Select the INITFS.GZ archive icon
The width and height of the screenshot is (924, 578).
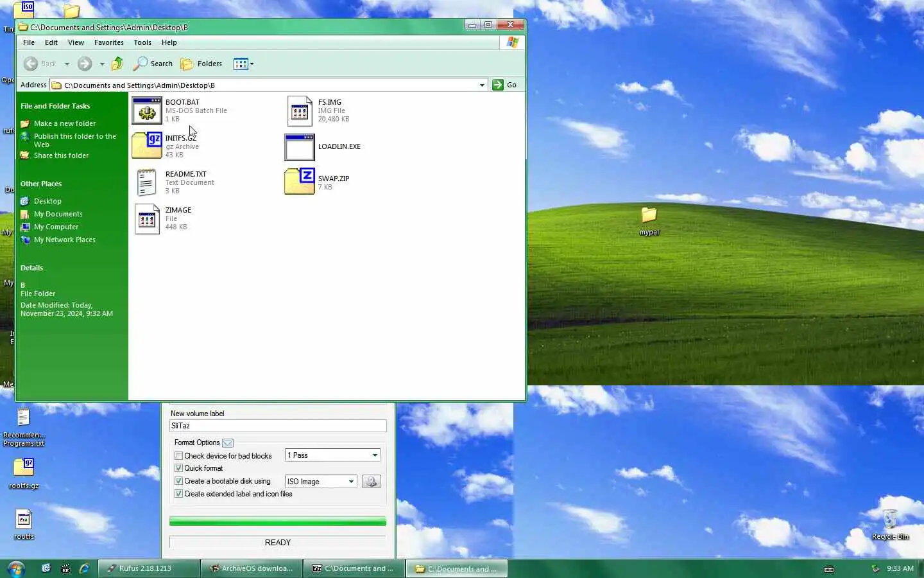147,145
